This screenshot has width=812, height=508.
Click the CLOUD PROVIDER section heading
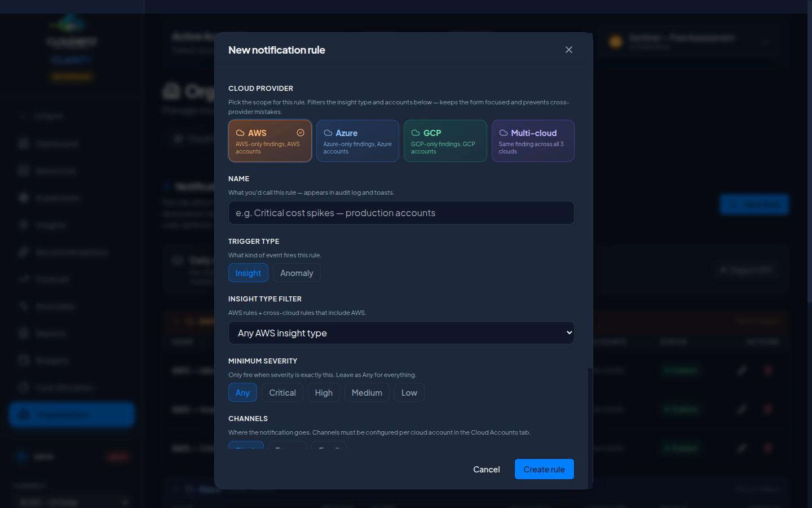261,89
